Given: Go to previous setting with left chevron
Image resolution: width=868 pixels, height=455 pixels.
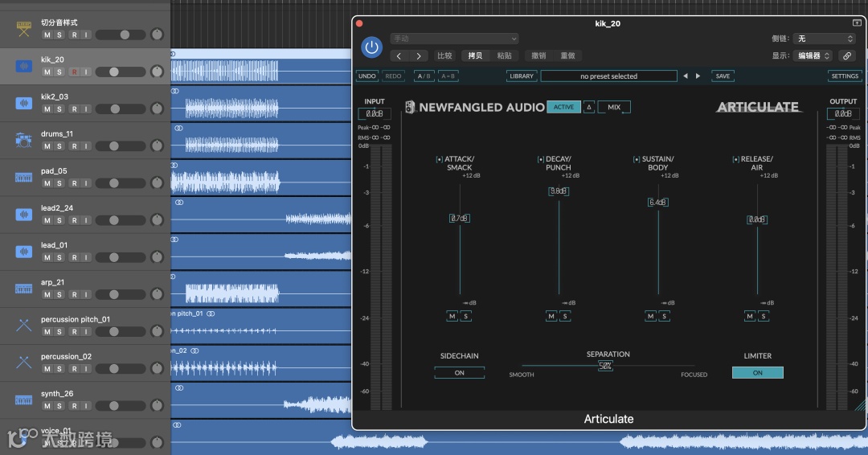Looking at the screenshot, I should tap(399, 56).
